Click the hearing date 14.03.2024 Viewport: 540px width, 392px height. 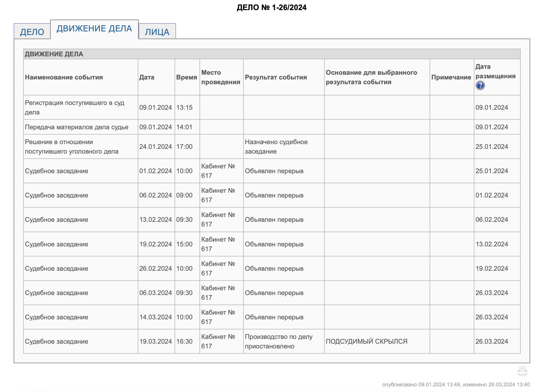click(156, 317)
